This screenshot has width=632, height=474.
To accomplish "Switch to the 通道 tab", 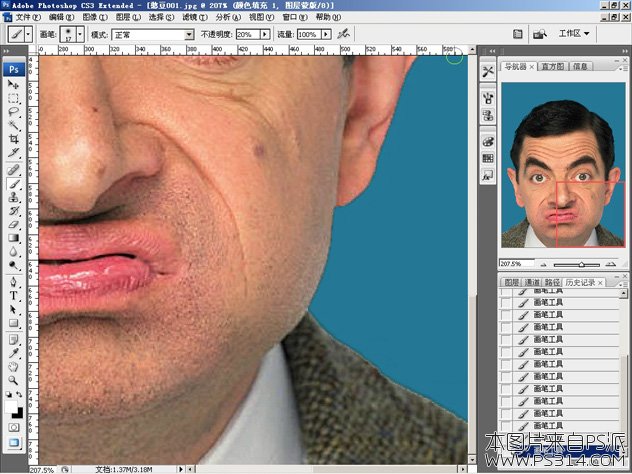I will pyautogui.click(x=532, y=283).
